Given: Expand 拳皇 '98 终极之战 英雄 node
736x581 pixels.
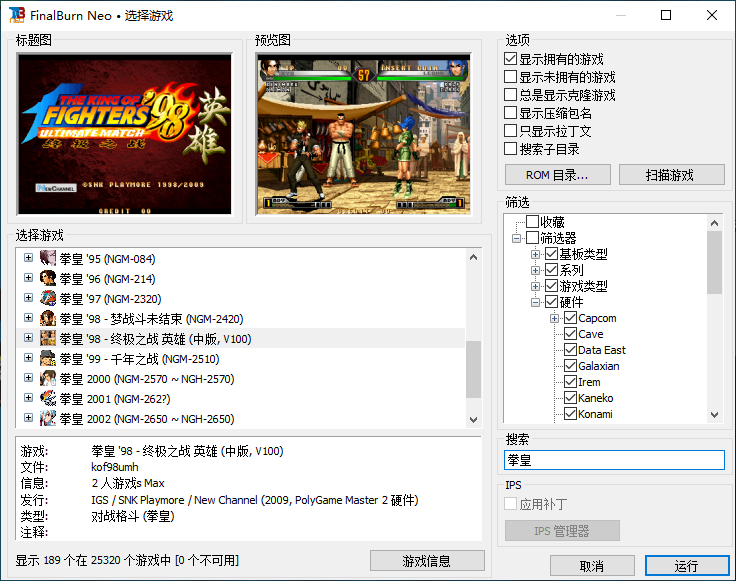Looking at the screenshot, I should [x=29, y=337].
